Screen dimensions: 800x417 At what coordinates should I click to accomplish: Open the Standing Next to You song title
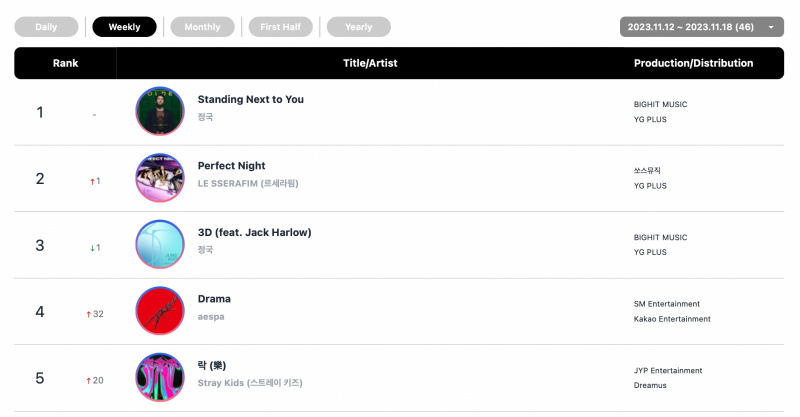pyautogui.click(x=251, y=100)
